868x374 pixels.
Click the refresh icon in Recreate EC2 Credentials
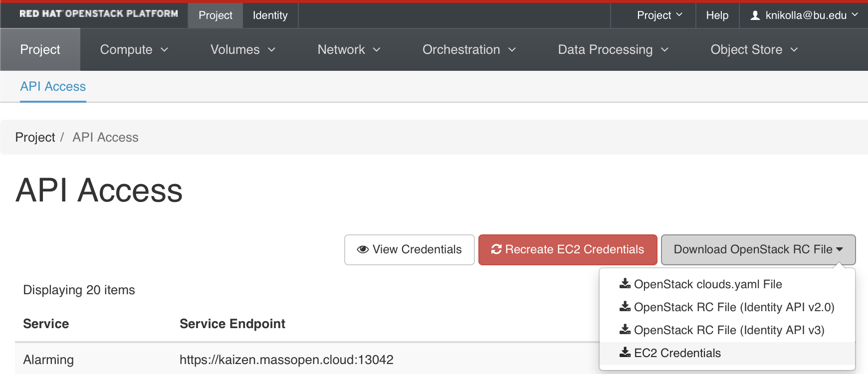[x=496, y=249]
